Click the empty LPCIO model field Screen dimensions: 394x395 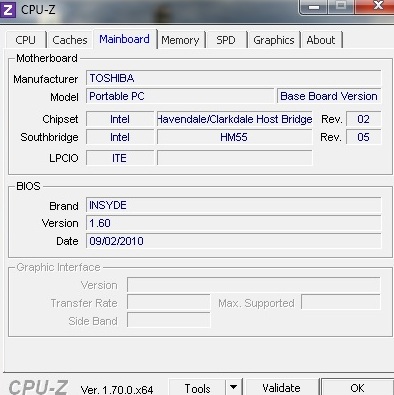click(235, 158)
